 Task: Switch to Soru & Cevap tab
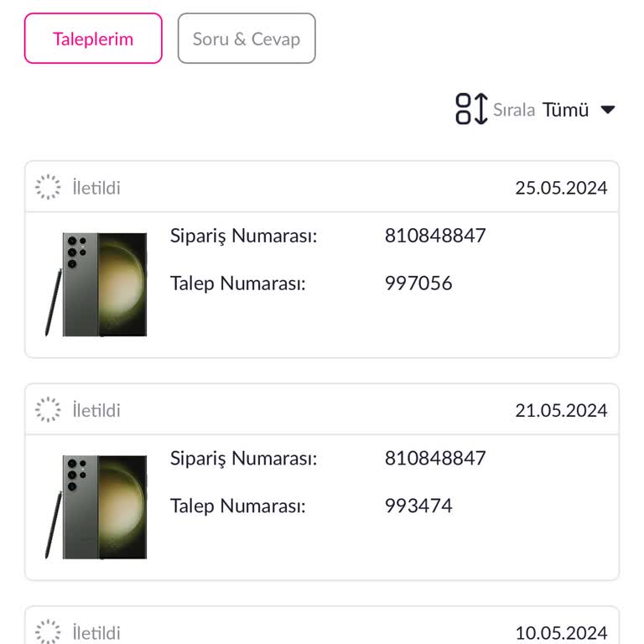tap(247, 39)
